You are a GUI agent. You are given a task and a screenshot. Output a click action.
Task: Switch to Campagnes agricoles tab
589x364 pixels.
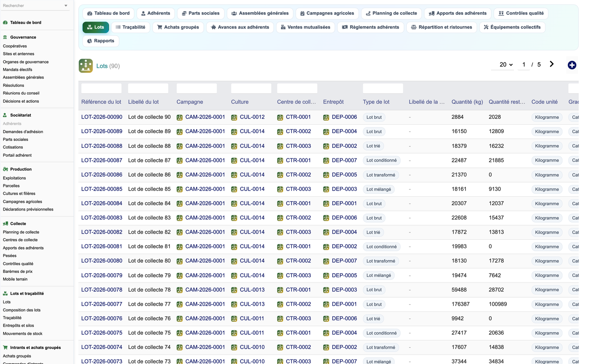pyautogui.click(x=327, y=13)
